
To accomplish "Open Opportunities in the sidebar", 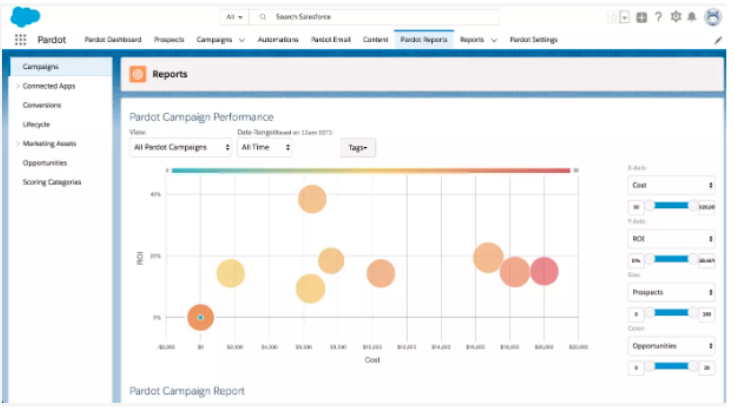I will click(45, 163).
